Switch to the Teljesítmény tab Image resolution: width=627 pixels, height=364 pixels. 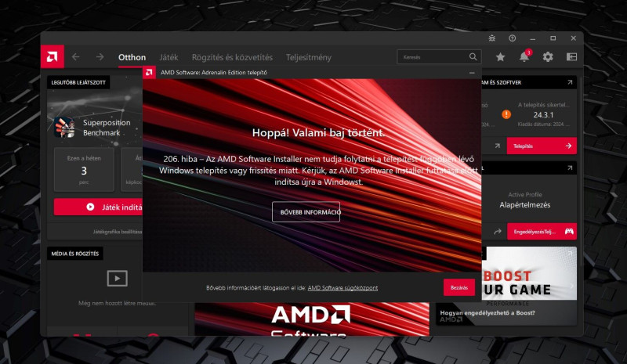[x=309, y=57]
